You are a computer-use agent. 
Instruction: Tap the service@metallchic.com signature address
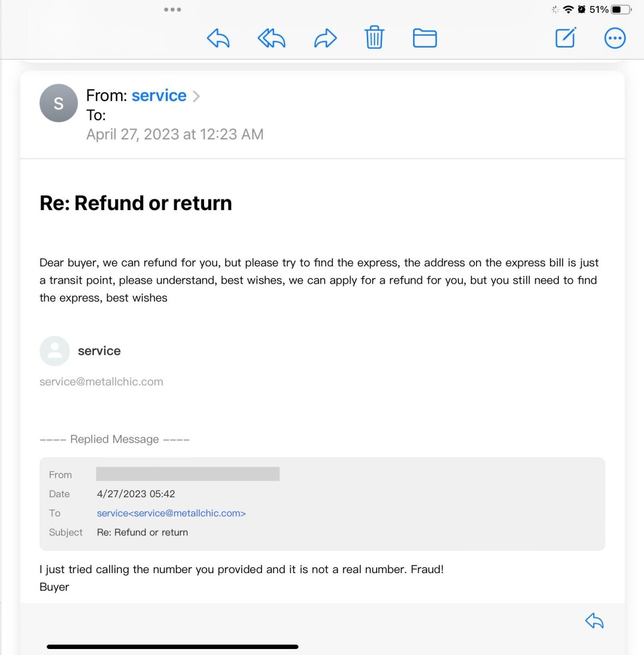[x=101, y=382]
